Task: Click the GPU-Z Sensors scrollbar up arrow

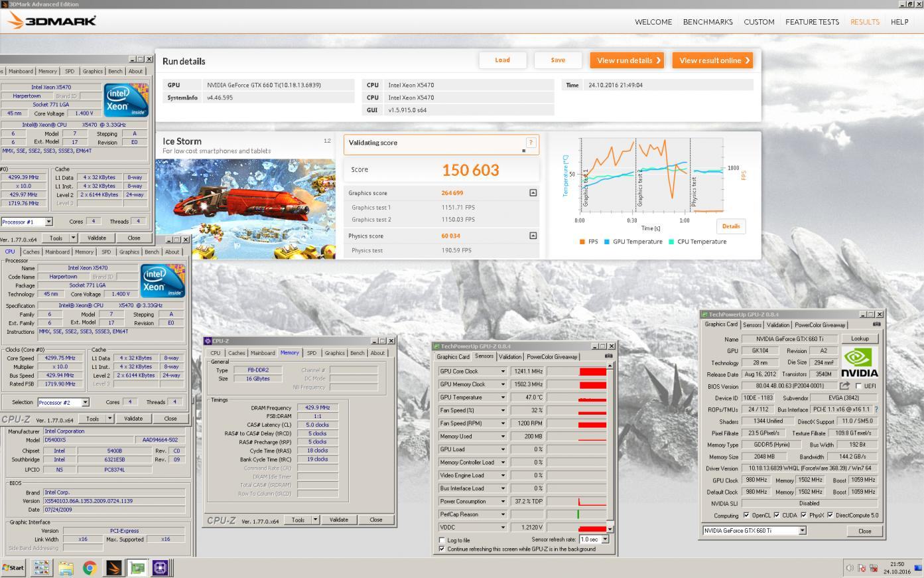Action: click(x=610, y=366)
